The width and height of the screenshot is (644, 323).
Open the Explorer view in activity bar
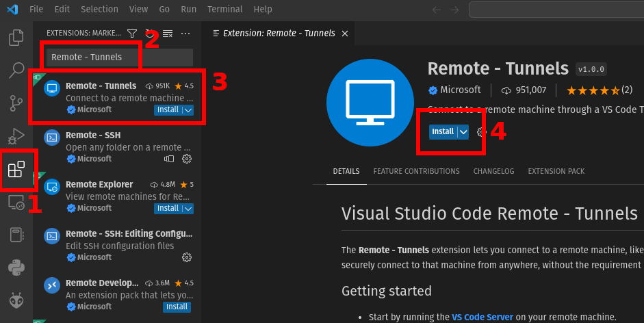[16, 38]
